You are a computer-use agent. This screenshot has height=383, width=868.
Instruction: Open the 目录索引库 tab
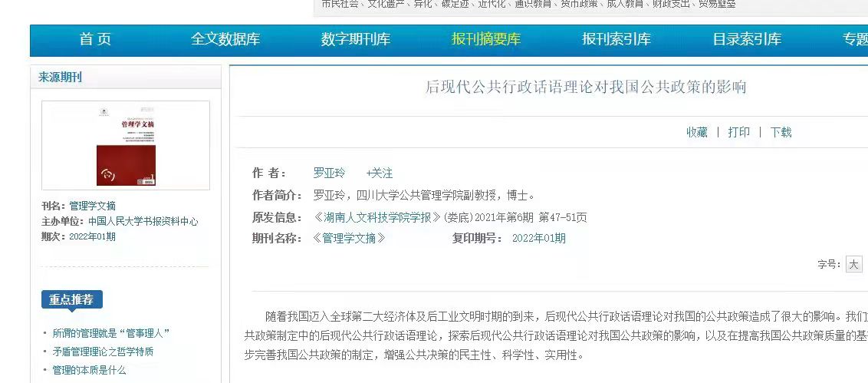pos(747,40)
